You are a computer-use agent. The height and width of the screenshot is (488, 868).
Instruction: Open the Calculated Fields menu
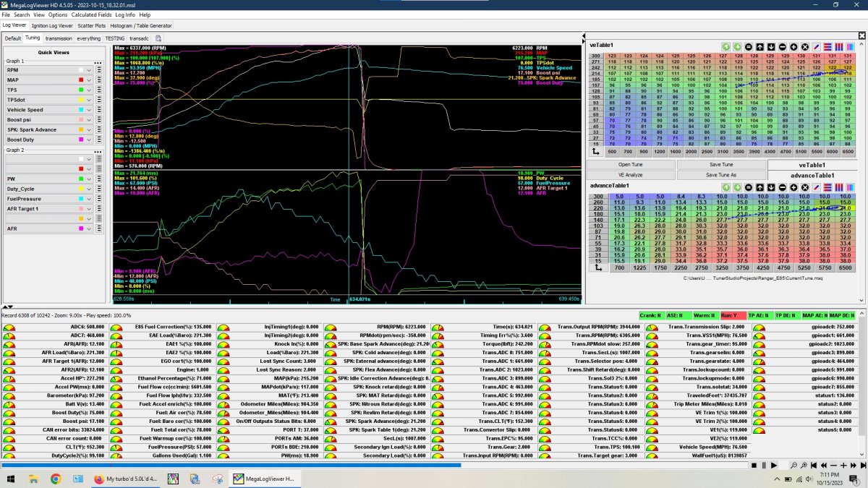(x=91, y=14)
